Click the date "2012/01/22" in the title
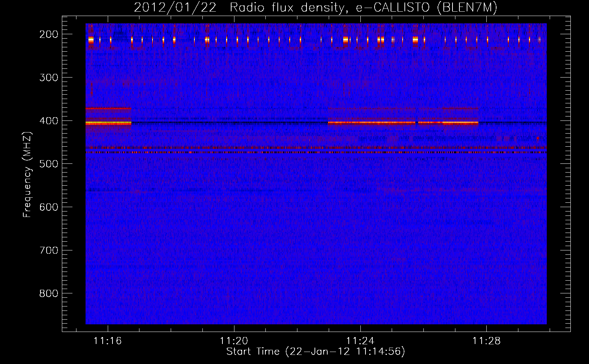589x364 pixels. pos(175,8)
